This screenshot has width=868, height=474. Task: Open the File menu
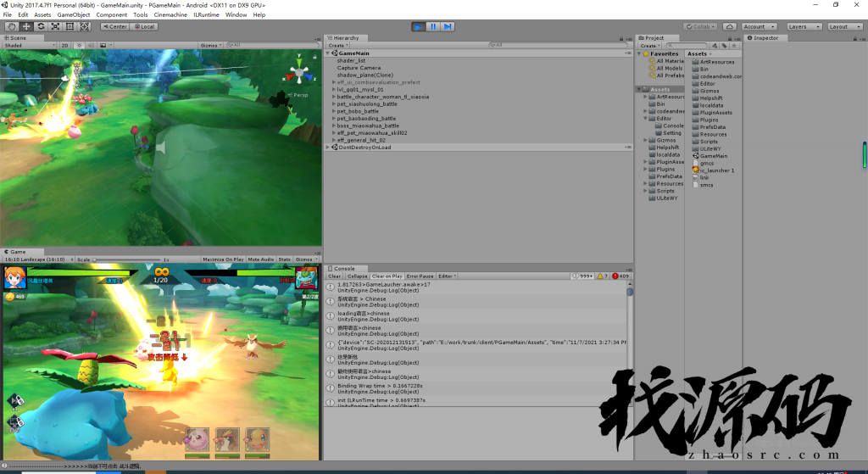point(8,15)
